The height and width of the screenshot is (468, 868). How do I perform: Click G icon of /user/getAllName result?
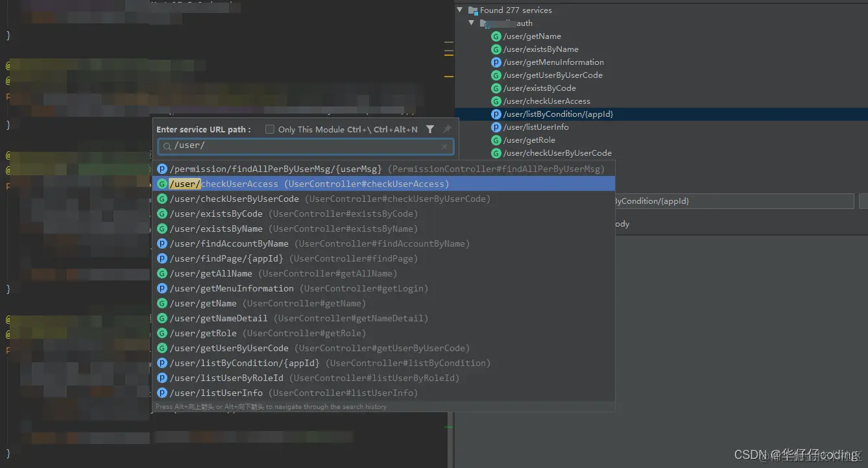(163, 273)
